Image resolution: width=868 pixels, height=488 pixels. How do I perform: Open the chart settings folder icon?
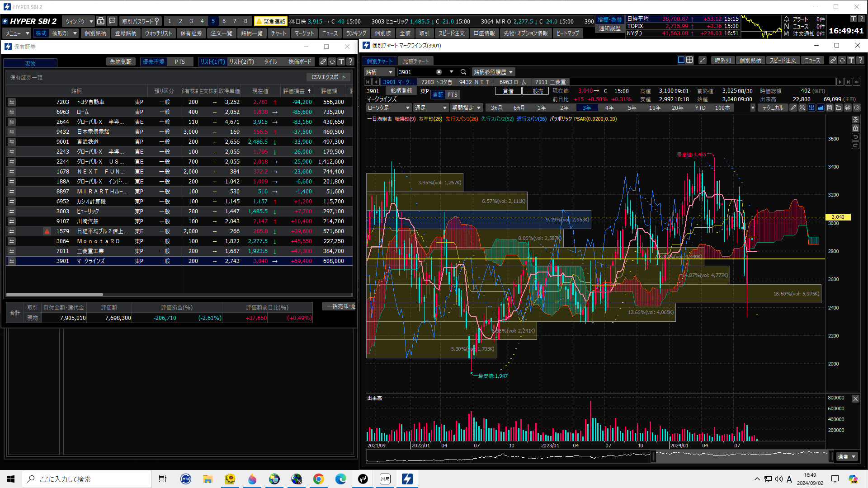[839, 108]
